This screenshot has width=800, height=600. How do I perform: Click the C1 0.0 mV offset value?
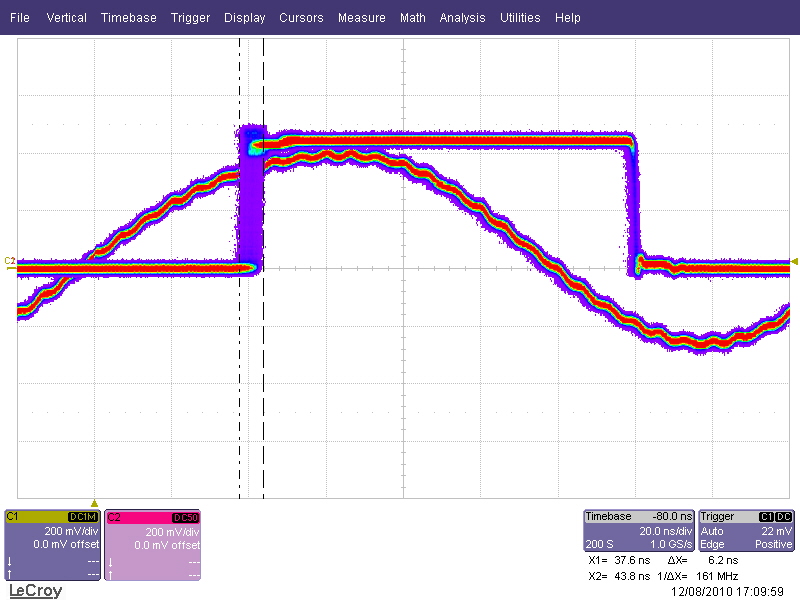pos(66,544)
